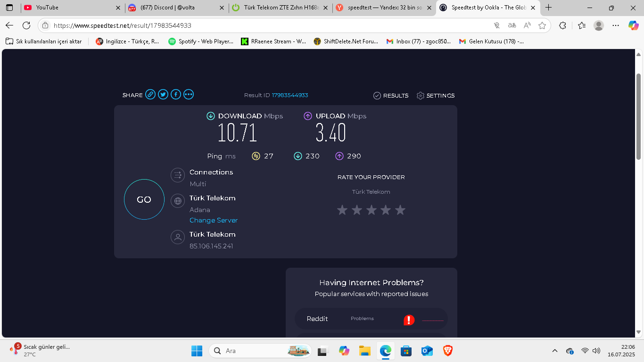Viewport: 644px width, 362px height.
Task: Select the Speedtest by Ookla tab
Action: [x=488, y=8]
